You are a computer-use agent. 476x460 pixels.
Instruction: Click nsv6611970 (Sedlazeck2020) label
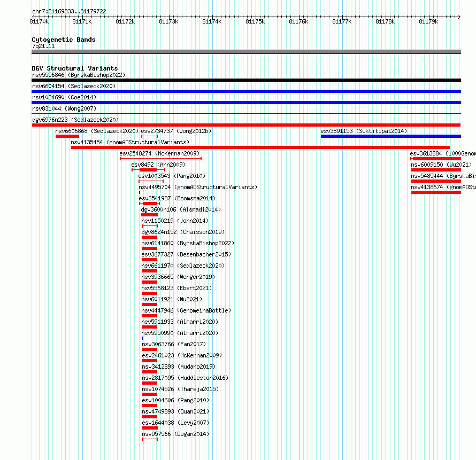pyautogui.click(x=183, y=266)
